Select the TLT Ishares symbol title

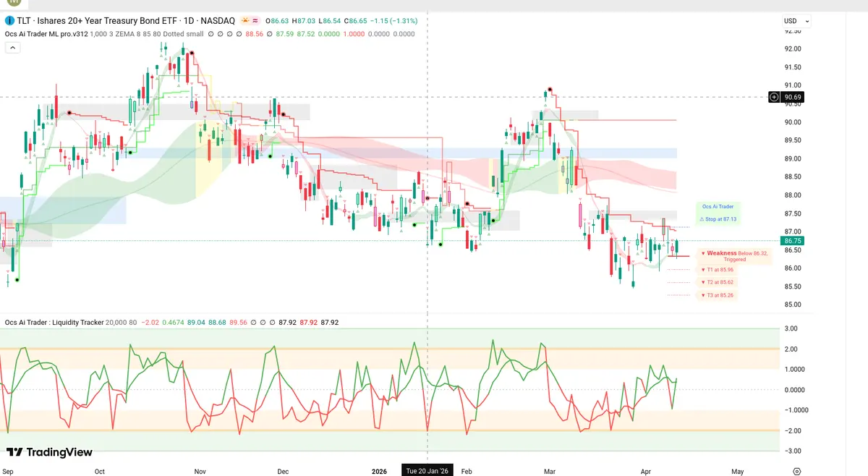coord(124,21)
